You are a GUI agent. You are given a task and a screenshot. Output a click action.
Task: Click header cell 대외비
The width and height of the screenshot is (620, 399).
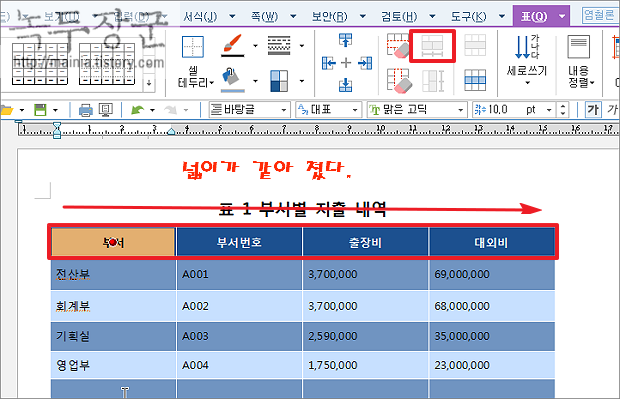pyautogui.click(x=491, y=242)
